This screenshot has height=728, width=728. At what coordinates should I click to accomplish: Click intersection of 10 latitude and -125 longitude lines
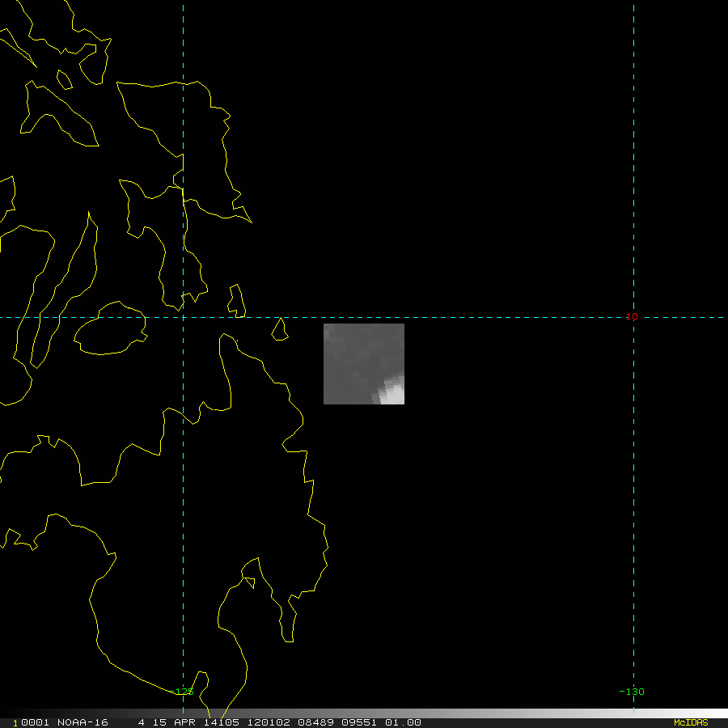183,318
